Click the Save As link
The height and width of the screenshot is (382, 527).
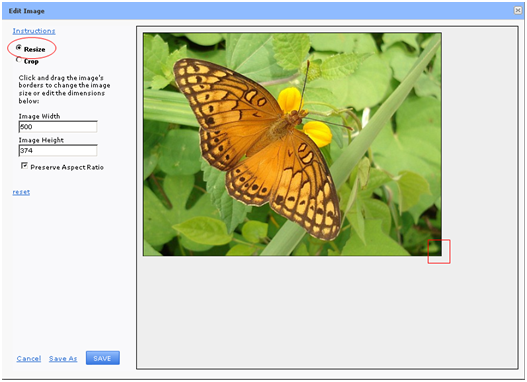click(63, 358)
